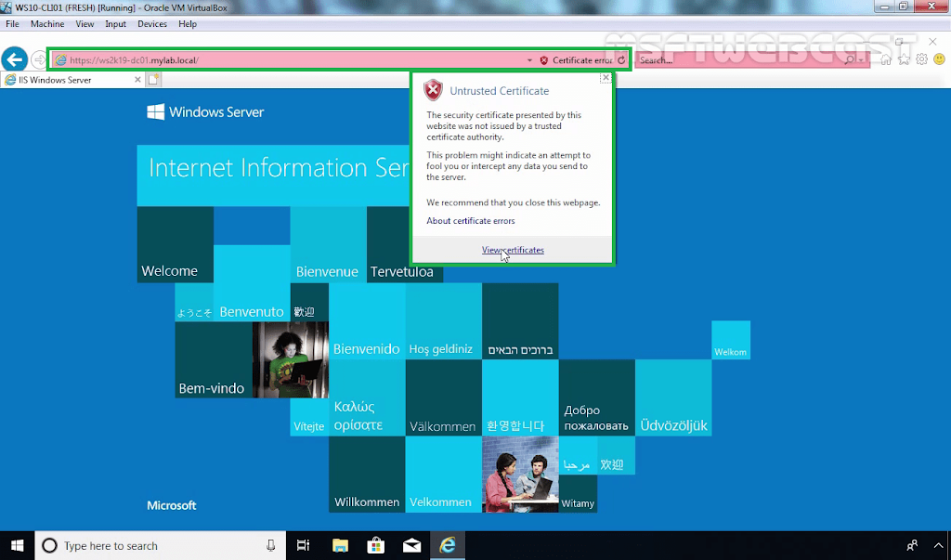The height and width of the screenshot is (560, 951).
Task: Click the View certificates link
Action: coord(513,250)
